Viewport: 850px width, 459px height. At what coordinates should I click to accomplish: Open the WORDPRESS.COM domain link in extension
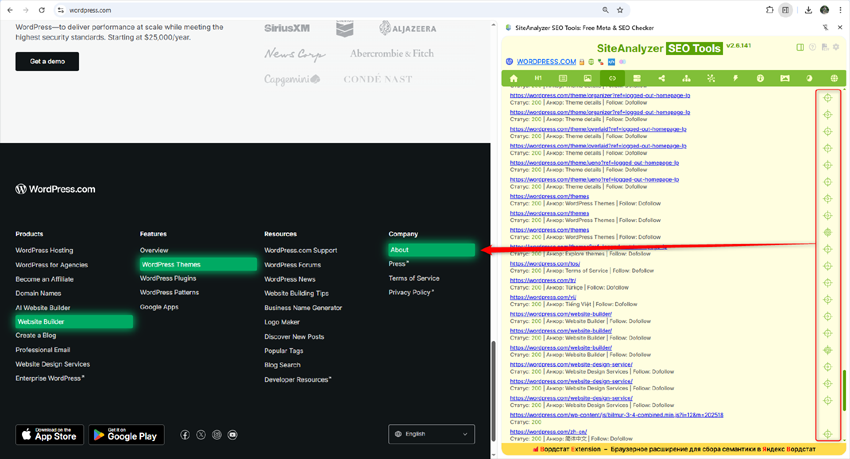(546, 62)
